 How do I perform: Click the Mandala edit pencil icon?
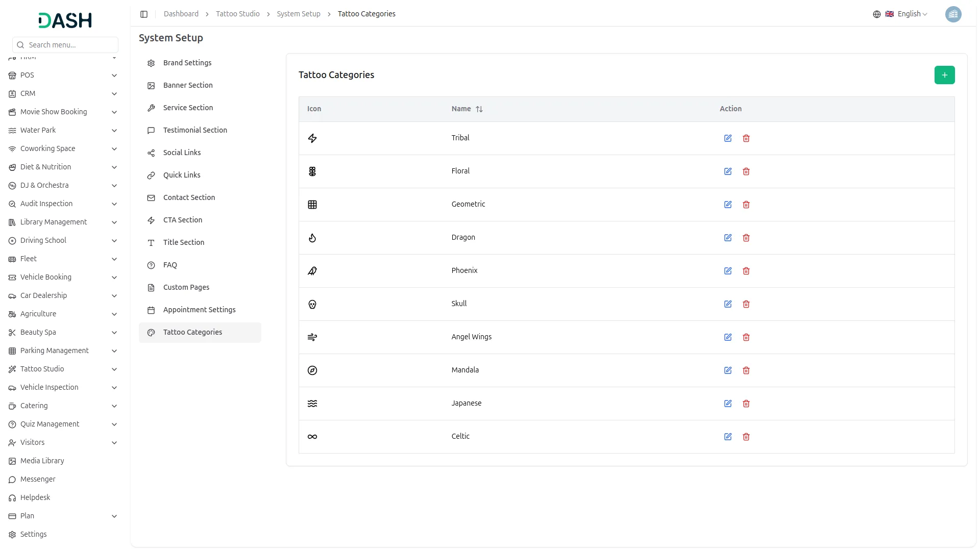pyautogui.click(x=728, y=370)
